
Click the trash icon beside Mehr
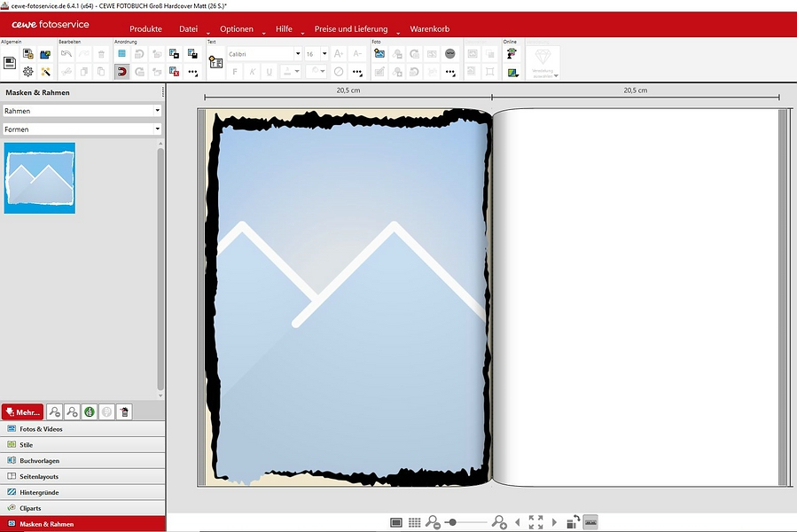tap(124, 412)
